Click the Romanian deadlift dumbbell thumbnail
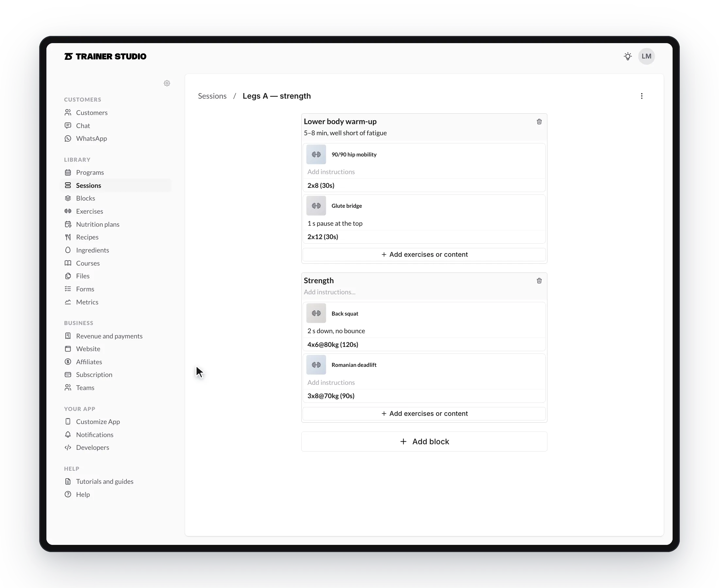Image resolution: width=719 pixels, height=588 pixels. pos(316,365)
